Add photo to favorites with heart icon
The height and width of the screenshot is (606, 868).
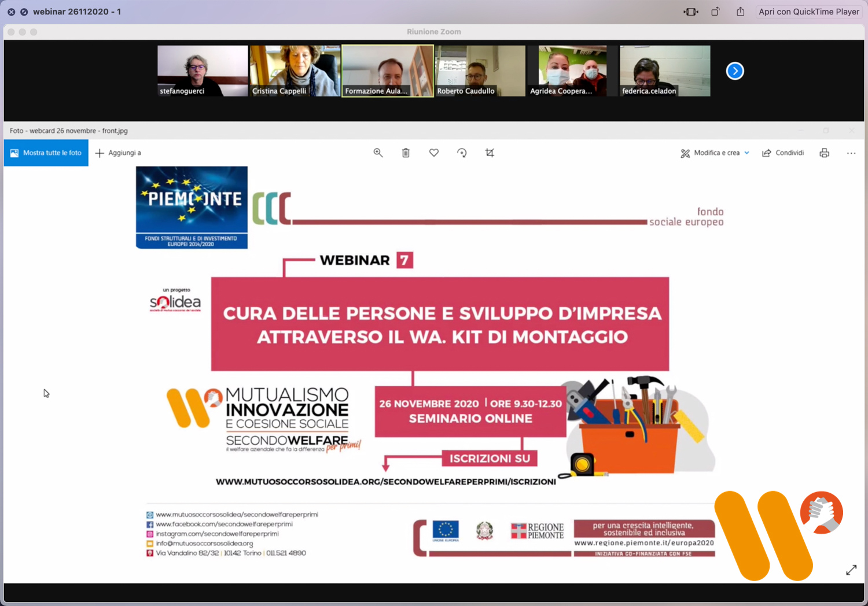[x=434, y=153]
